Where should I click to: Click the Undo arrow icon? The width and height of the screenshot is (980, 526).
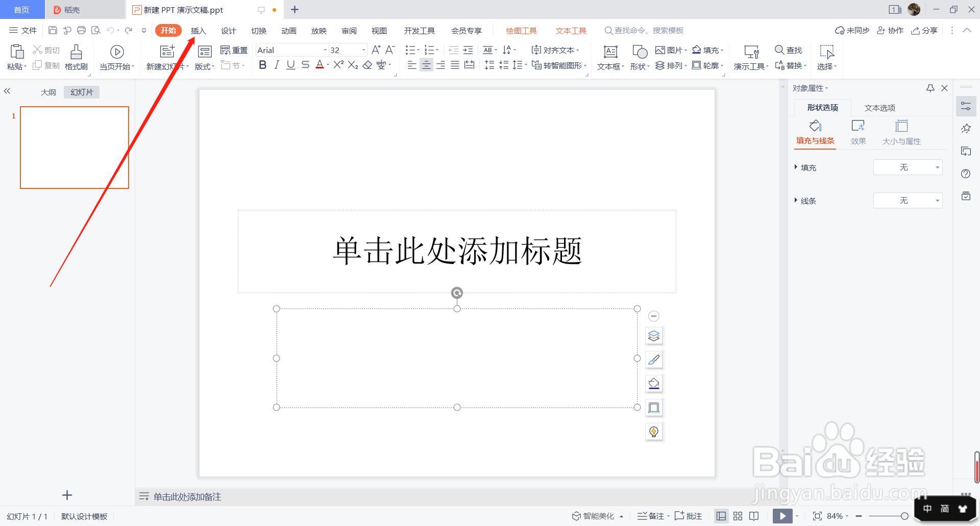[x=110, y=30]
